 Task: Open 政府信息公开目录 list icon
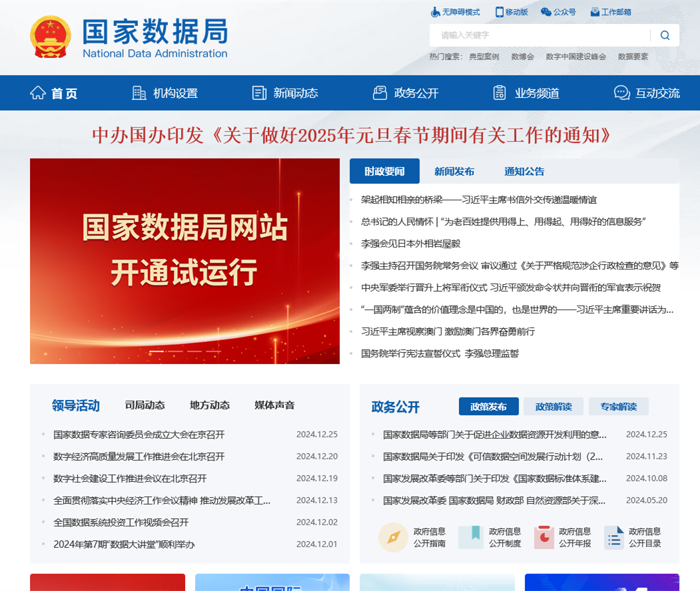[614, 537]
